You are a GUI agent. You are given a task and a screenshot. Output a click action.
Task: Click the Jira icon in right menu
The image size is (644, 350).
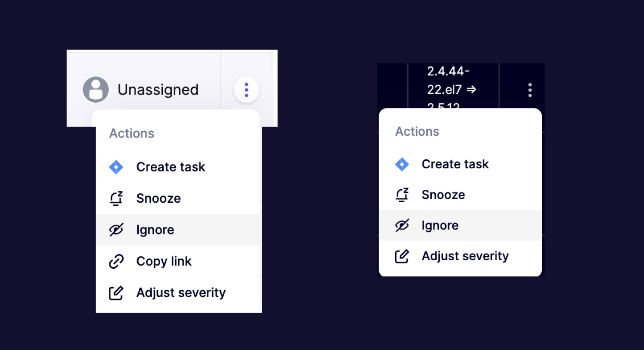(402, 164)
